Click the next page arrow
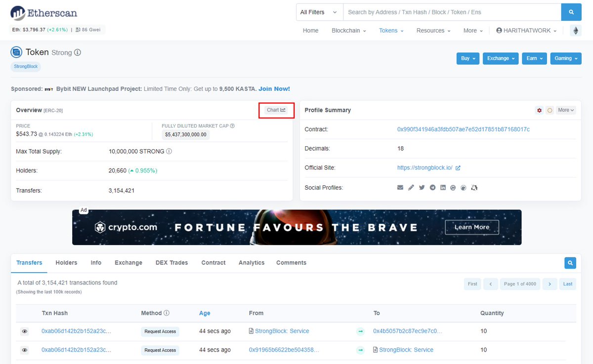 [550, 284]
